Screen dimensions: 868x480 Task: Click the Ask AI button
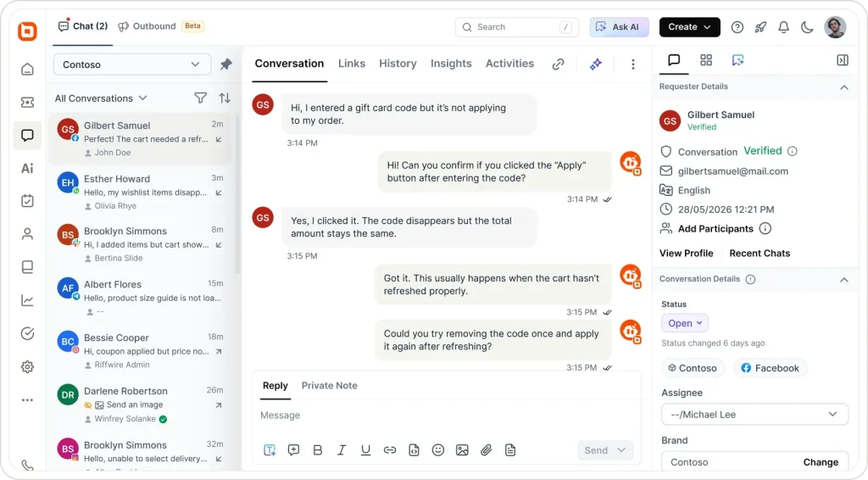(619, 27)
